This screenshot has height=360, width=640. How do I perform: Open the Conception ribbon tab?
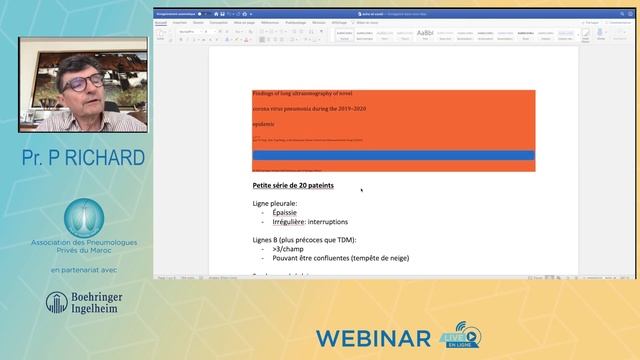[x=218, y=23]
